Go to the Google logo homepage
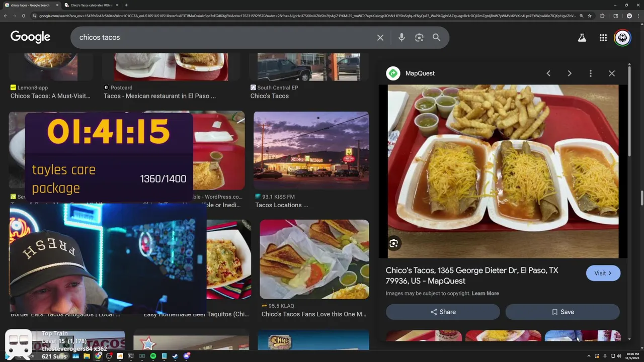The height and width of the screenshot is (362, 644). click(30, 37)
